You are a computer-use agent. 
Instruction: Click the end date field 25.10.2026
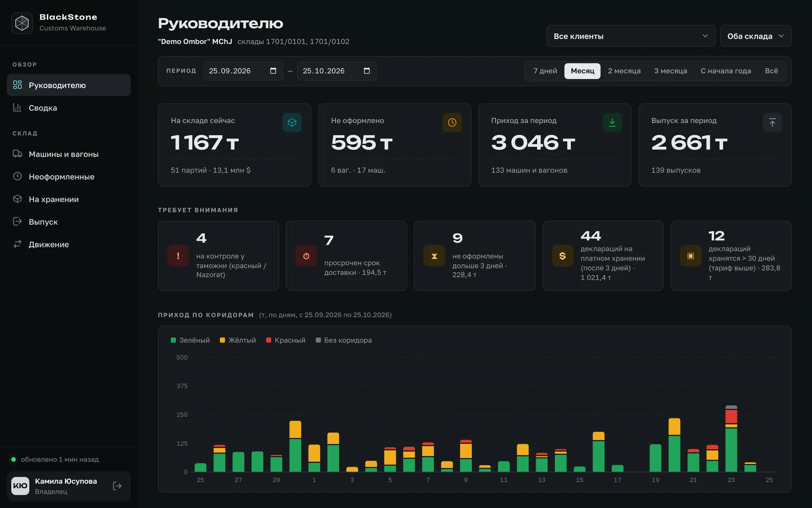(x=337, y=71)
